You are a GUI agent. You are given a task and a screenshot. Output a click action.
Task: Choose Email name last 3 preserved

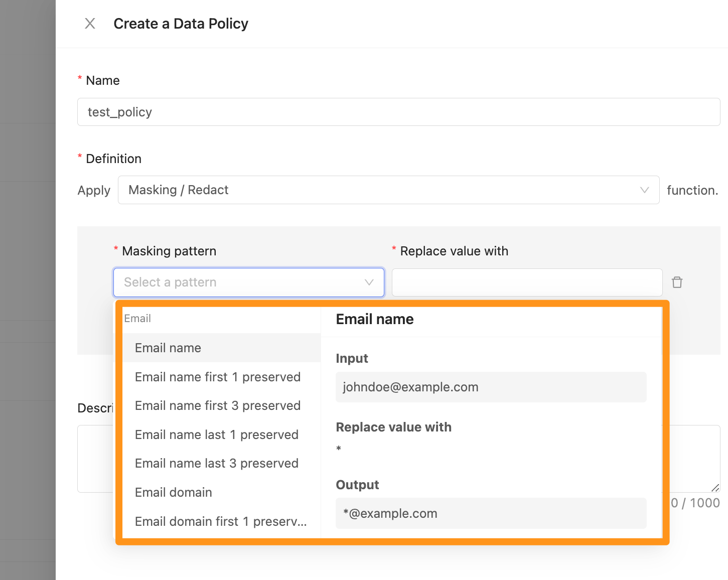coord(222,463)
